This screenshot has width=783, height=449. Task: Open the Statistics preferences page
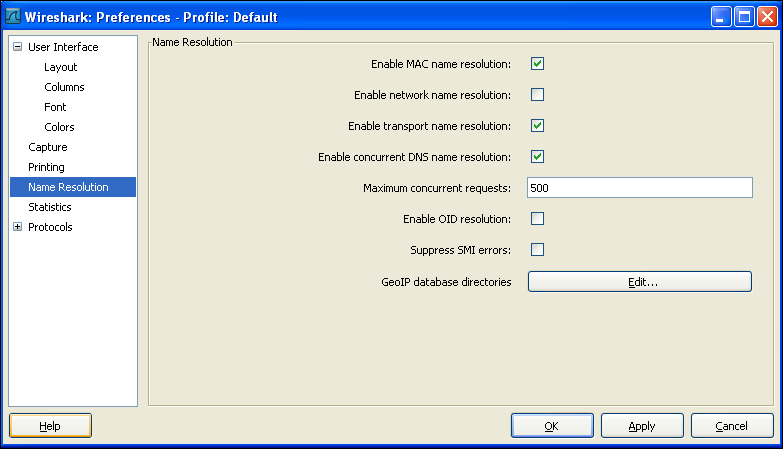pos(49,207)
